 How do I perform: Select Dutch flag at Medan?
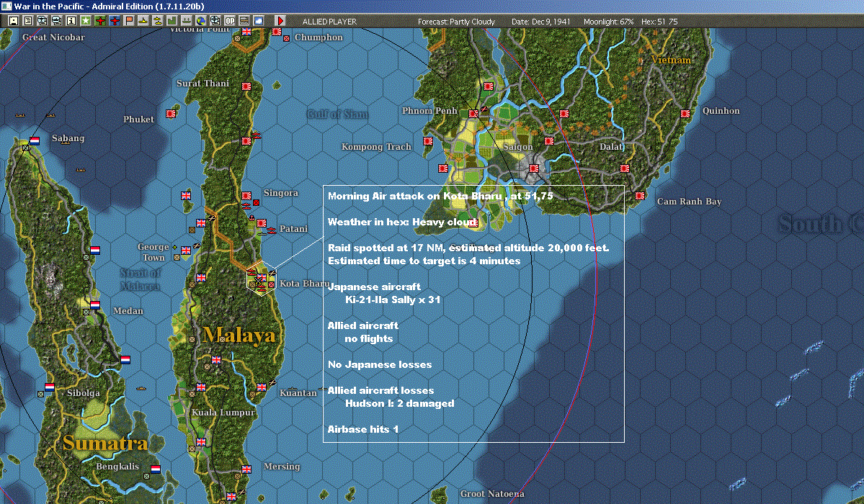95,305
